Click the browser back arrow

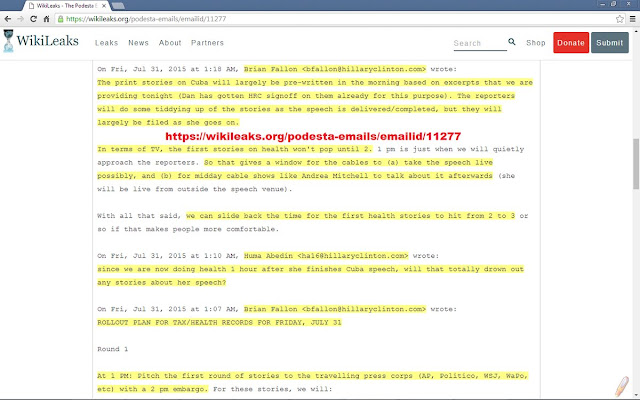7,19
